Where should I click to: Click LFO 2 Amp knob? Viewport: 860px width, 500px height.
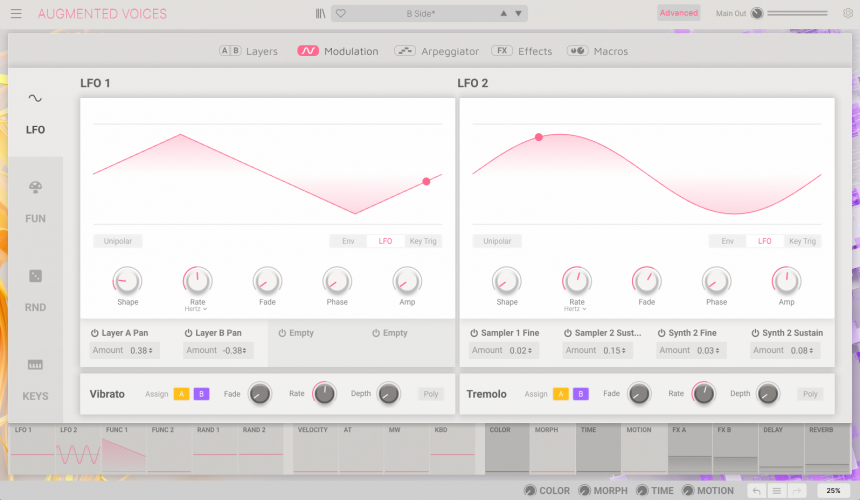(787, 281)
